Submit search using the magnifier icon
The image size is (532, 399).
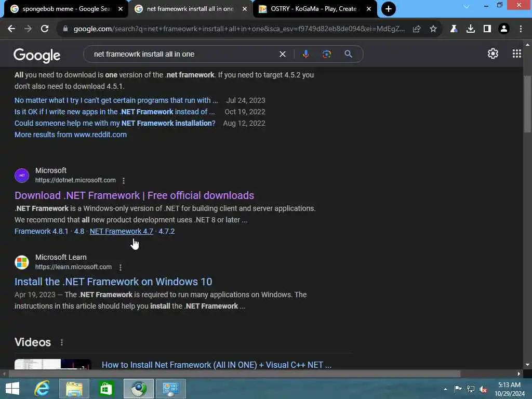point(348,54)
